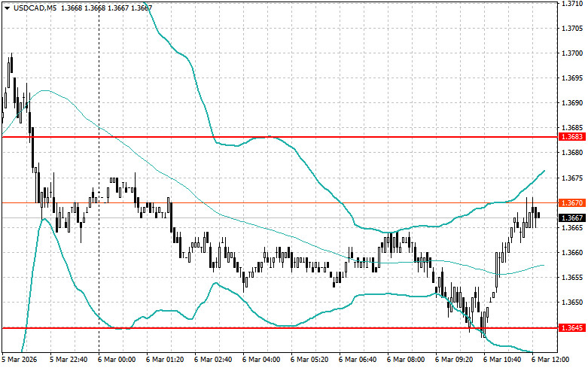Click the 6 Mar 05:20 time label
This screenshot has height=368, width=588.
coord(309,360)
